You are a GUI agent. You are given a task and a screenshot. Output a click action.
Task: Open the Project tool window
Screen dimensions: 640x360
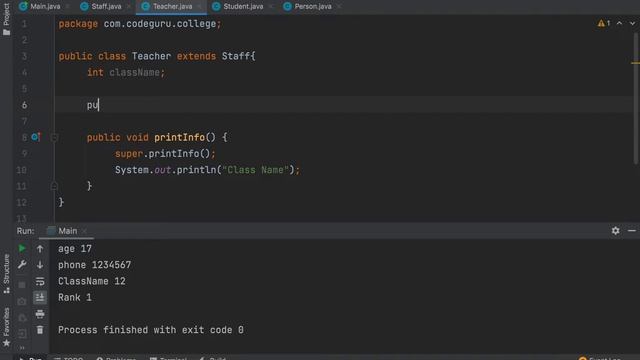[6, 18]
